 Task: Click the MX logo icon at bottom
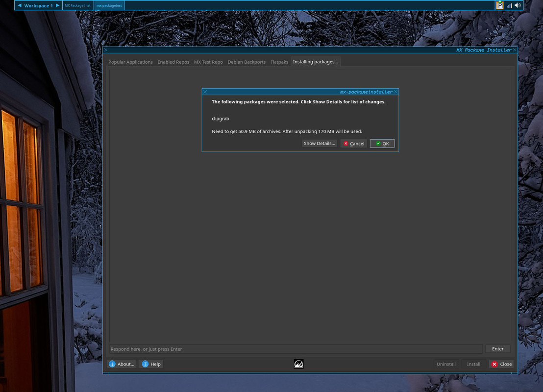point(298,364)
